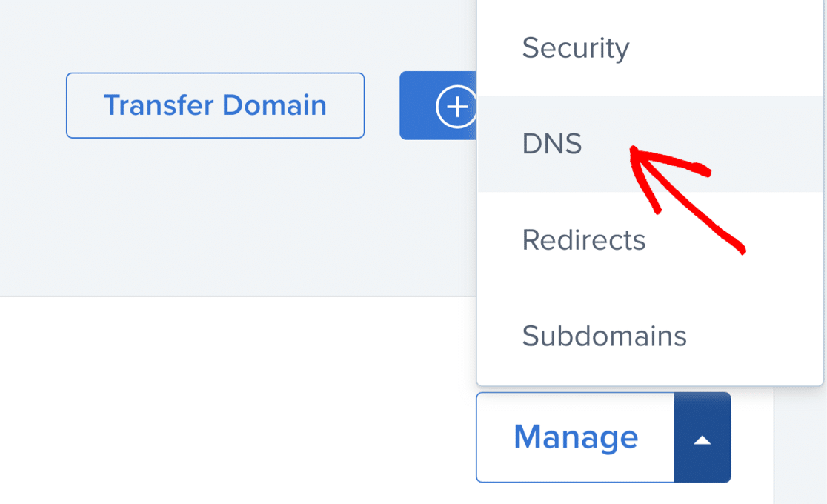Choose Security in the dropdown menu

pos(576,48)
